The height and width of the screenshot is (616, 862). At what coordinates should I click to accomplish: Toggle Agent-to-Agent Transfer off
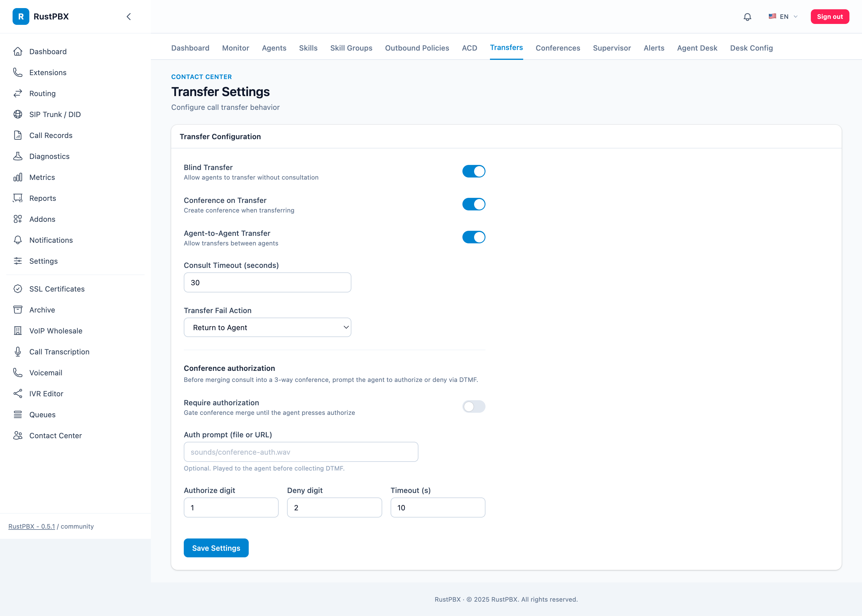click(x=474, y=237)
